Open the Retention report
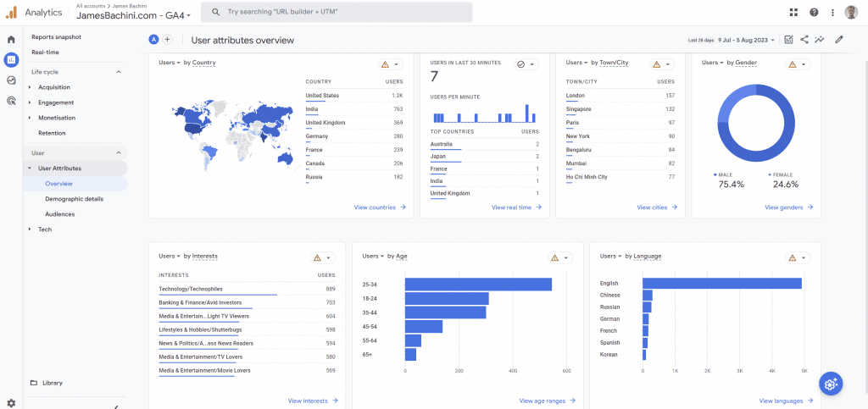Screen dimensions: 868x409 52,133
